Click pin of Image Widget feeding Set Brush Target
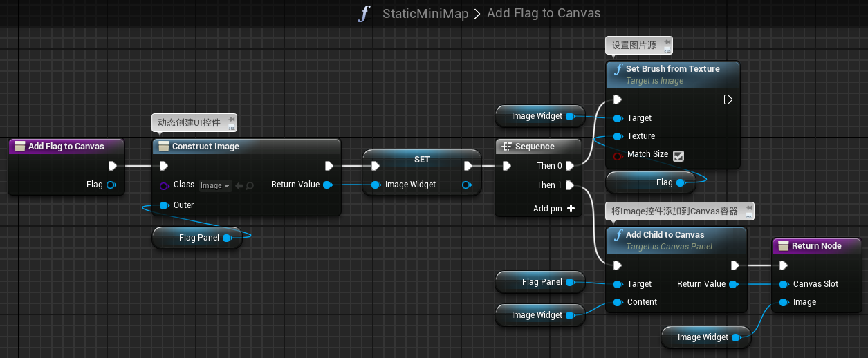Viewport: 868px width, 358px height. click(570, 116)
